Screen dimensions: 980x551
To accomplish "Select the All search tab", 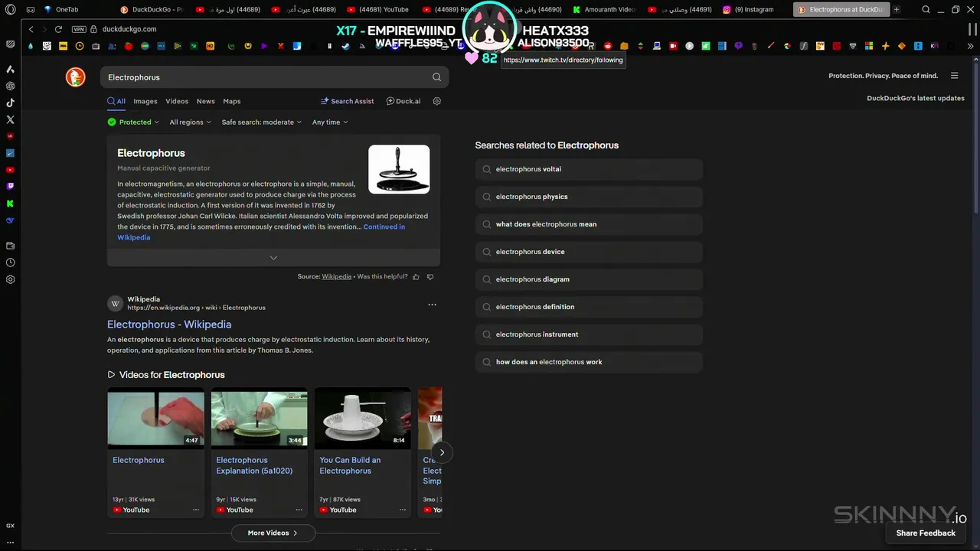I will [116, 101].
